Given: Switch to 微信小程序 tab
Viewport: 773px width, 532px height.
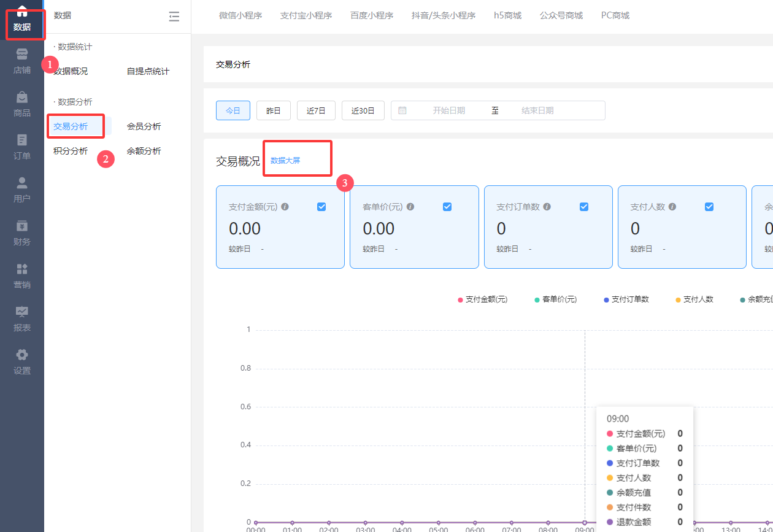Looking at the screenshot, I should pos(240,15).
